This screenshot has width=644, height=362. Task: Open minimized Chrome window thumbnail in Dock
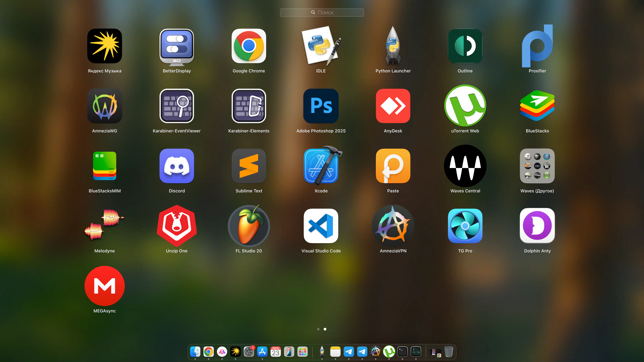click(435, 352)
